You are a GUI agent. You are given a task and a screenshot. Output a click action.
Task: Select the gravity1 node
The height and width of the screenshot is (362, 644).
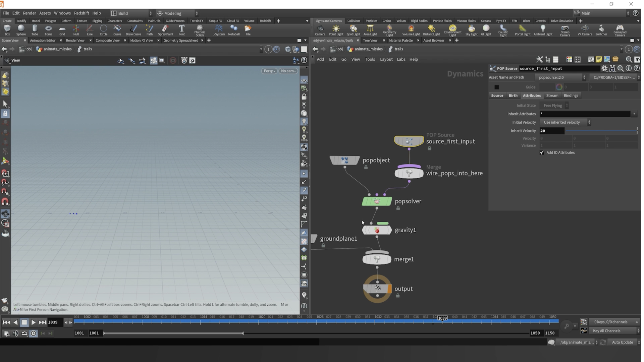377,230
